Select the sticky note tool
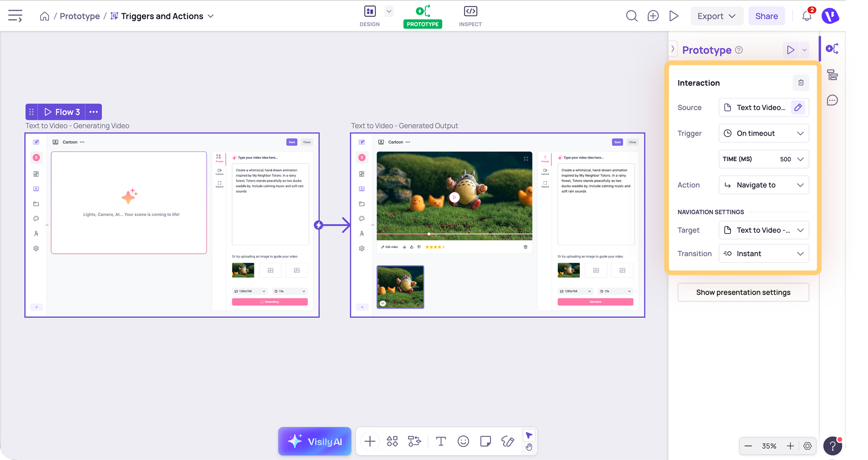The height and width of the screenshot is (460, 868). click(x=485, y=441)
